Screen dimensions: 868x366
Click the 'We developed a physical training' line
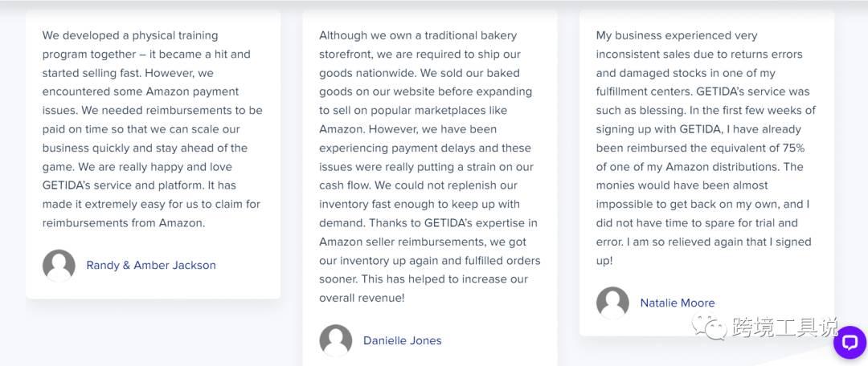pos(130,35)
